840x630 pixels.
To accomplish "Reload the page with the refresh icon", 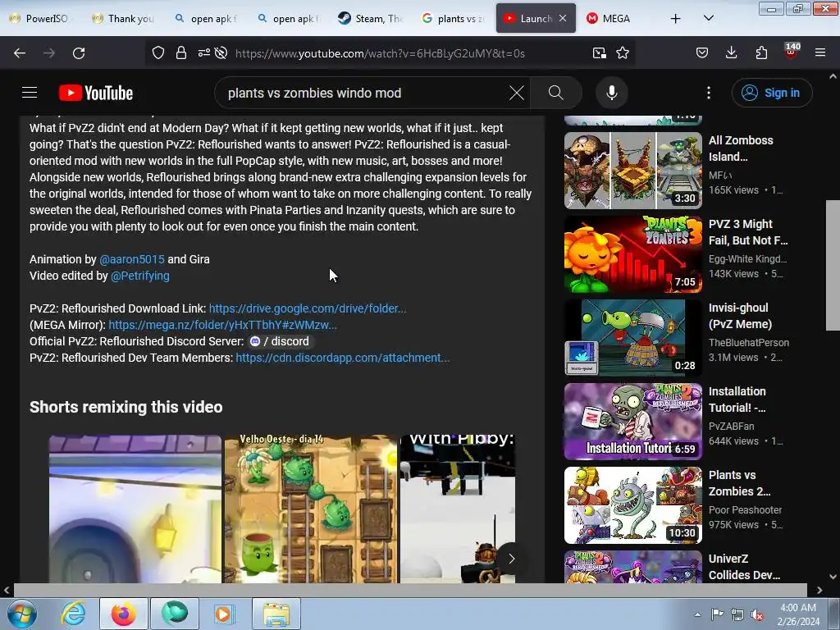I will (79, 53).
